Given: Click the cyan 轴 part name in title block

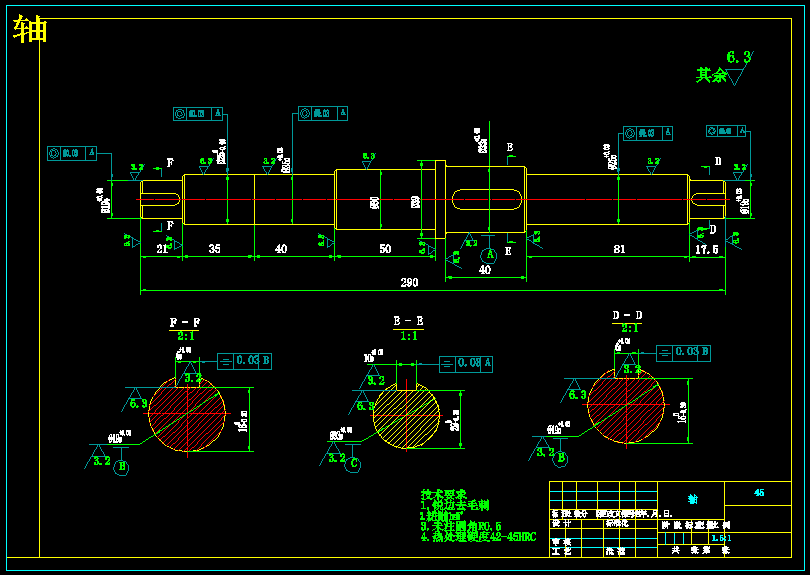Looking at the screenshot, I should (692, 499).
